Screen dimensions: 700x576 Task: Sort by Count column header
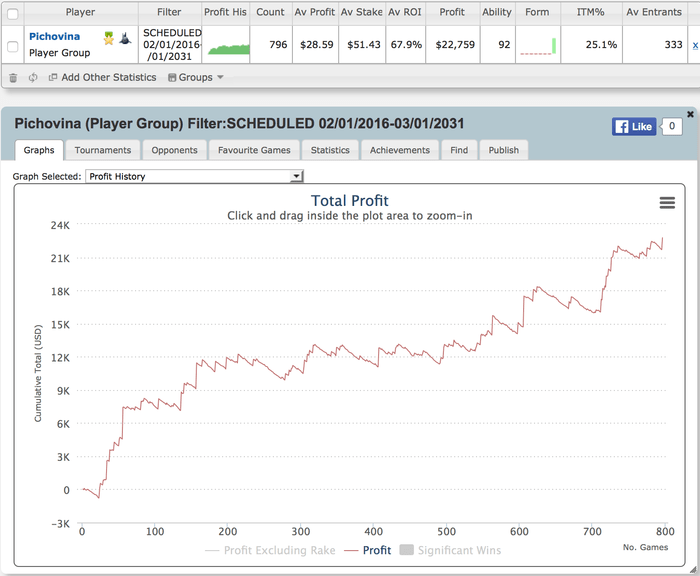click(270, 12)
